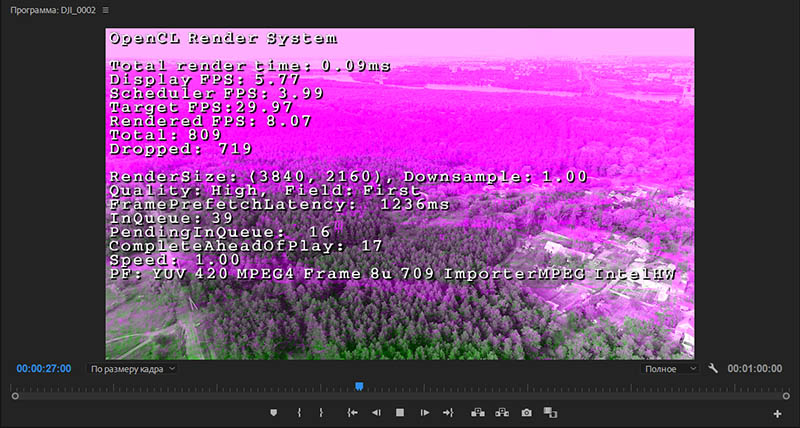
Task: Click the current timecode 00:00:27:00
Action: pyautogui.click(x=43, y=369)
